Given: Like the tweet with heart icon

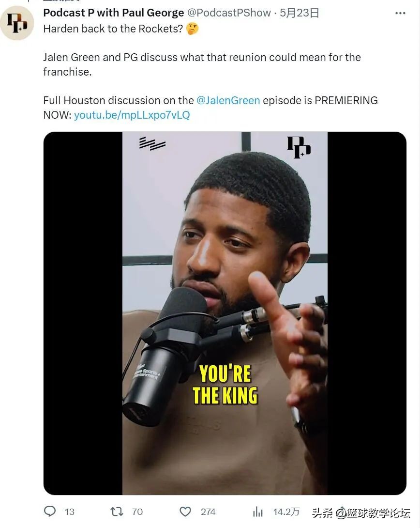Looking at the screenshot, I should pyautogui.click(x=185, y=512).
